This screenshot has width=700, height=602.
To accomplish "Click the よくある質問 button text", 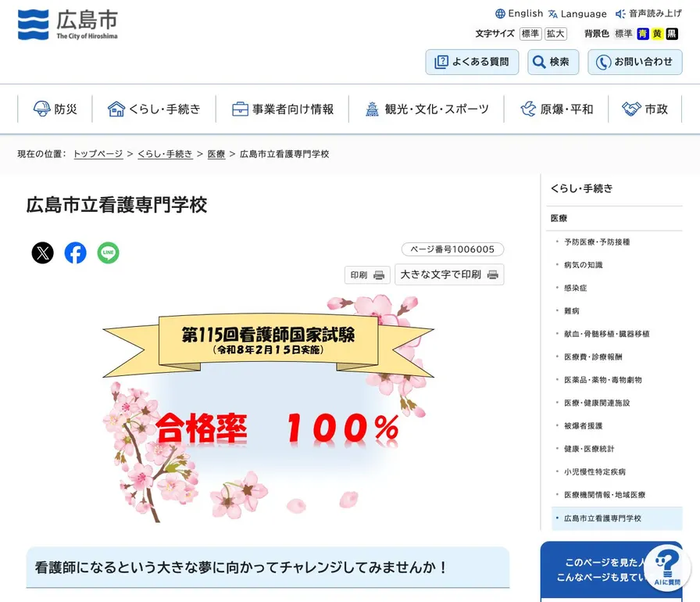I will [x=480, y=62].
